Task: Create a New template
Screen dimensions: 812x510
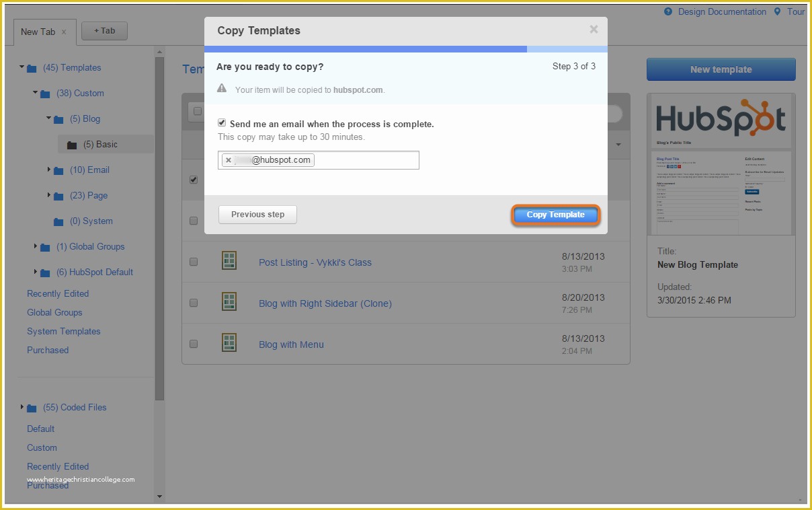Action: coord(721,69)
